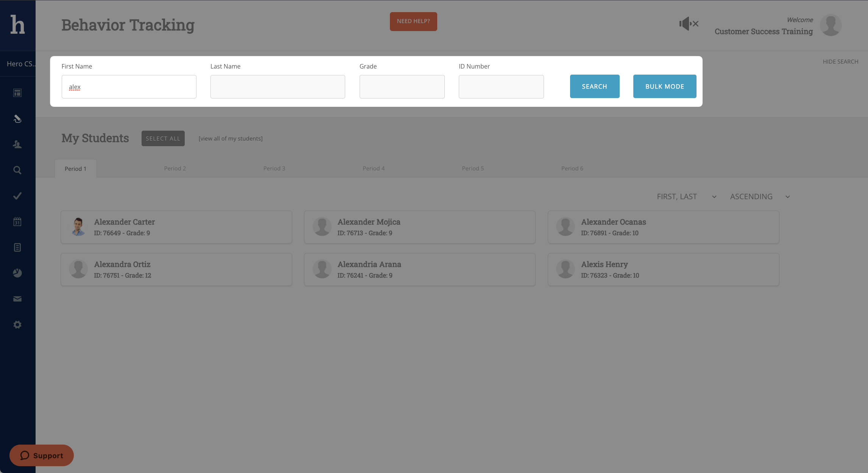Select the Alexander Carter student card
The image size is (868, 473).
click(176, 227)
